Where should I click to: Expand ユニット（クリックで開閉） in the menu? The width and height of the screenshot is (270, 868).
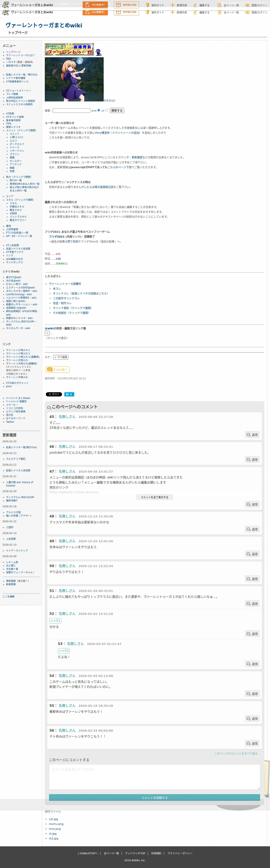tap(21, 130)
